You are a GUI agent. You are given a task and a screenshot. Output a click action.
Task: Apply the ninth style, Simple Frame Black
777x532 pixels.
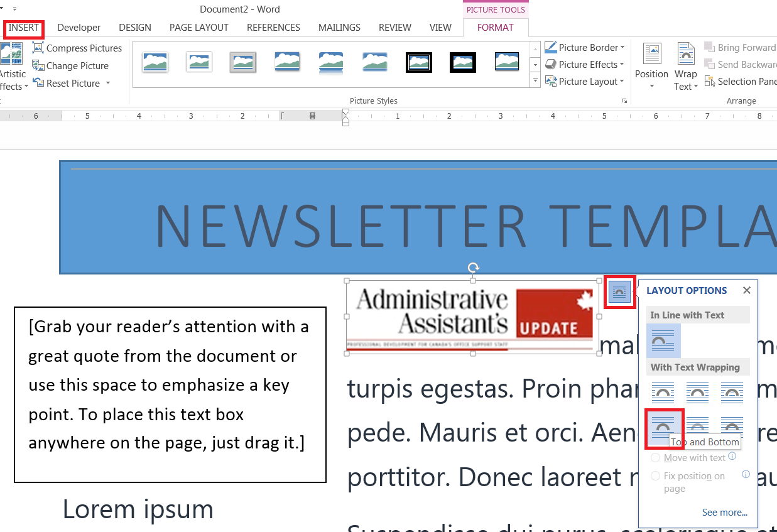507,62
